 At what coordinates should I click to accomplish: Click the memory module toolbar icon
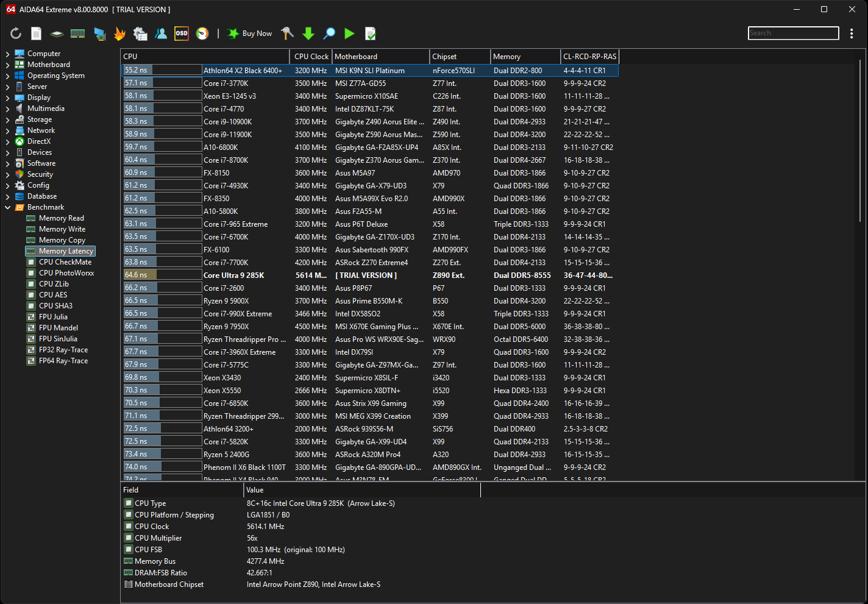[x=77, y=34]
